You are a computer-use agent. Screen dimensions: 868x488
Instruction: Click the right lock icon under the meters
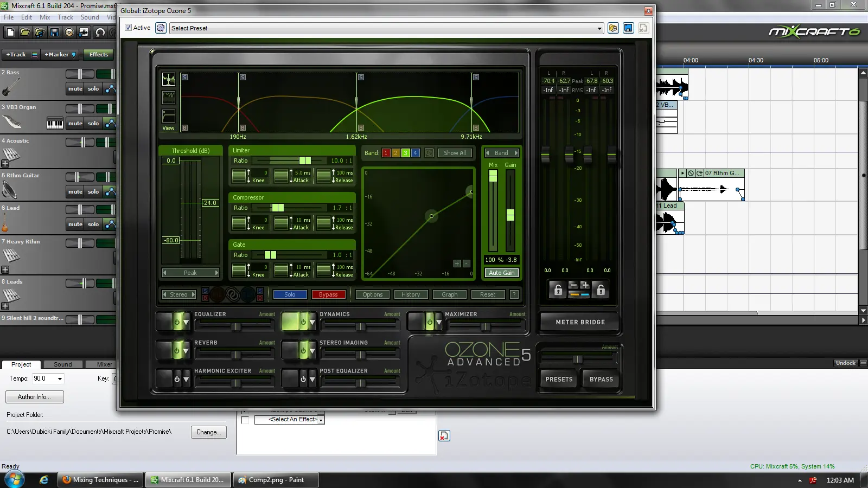pyautogui.click(x=601, y=290)
